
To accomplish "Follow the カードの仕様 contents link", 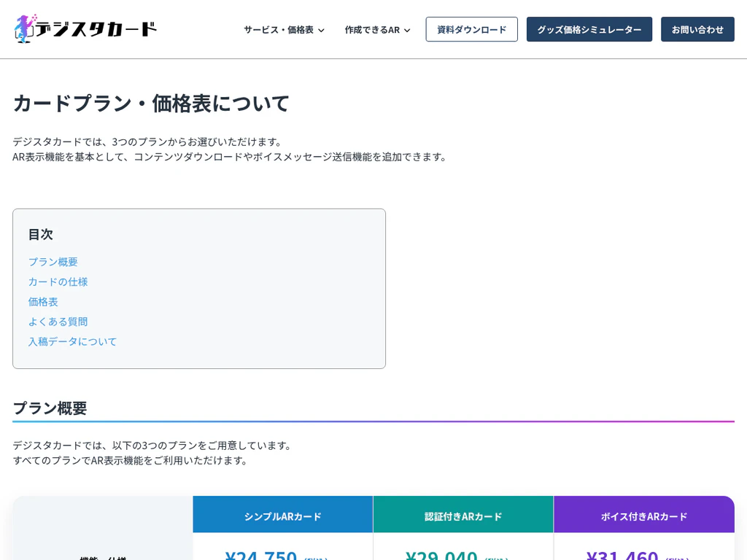I will coord(58,282).
